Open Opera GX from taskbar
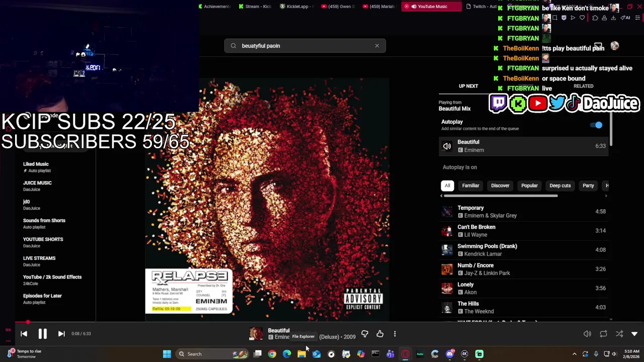This screenshot has height=362, width=644. click(405, 354)
